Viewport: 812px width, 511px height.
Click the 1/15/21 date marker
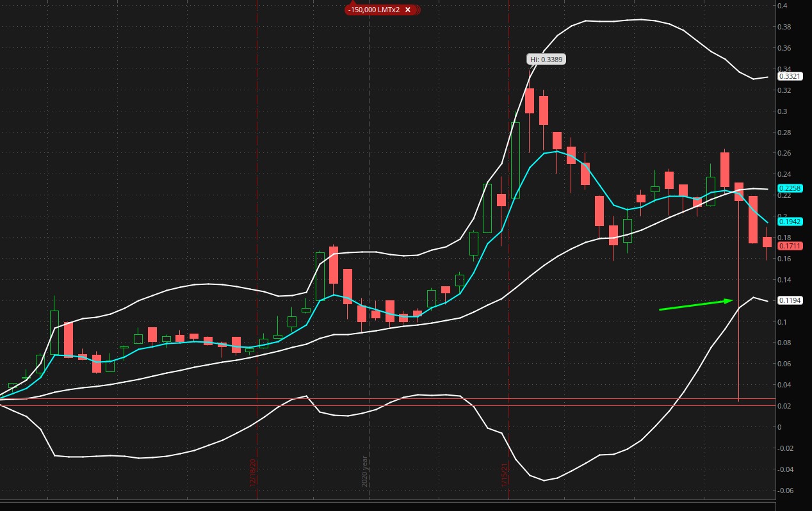point(505,475)
